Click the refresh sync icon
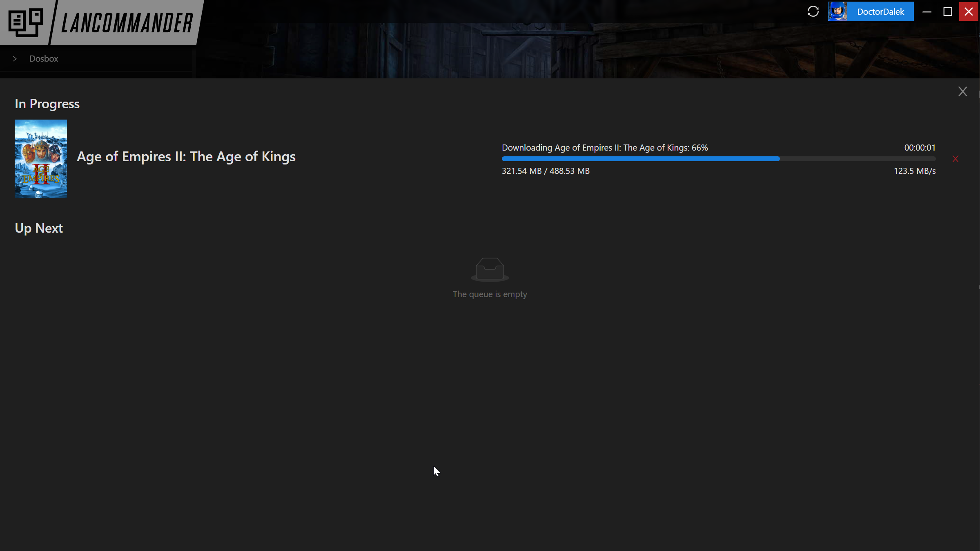Viewport: 980px width, 551px height. click(813, 11)
